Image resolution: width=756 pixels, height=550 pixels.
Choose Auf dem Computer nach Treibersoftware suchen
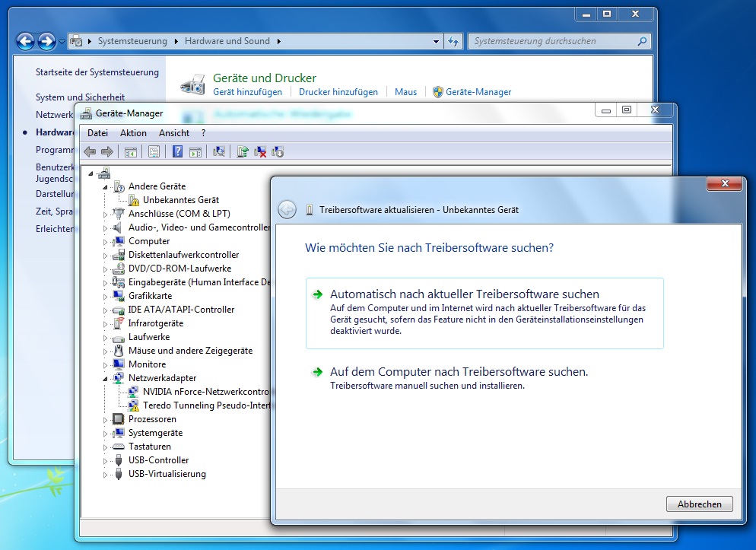click(x=459, y=378)
